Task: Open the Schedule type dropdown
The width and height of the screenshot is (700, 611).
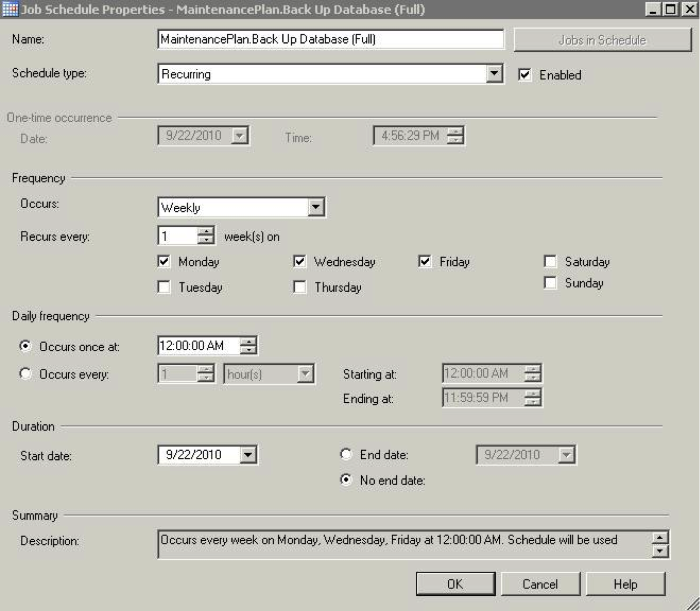Action: point(494,74)
